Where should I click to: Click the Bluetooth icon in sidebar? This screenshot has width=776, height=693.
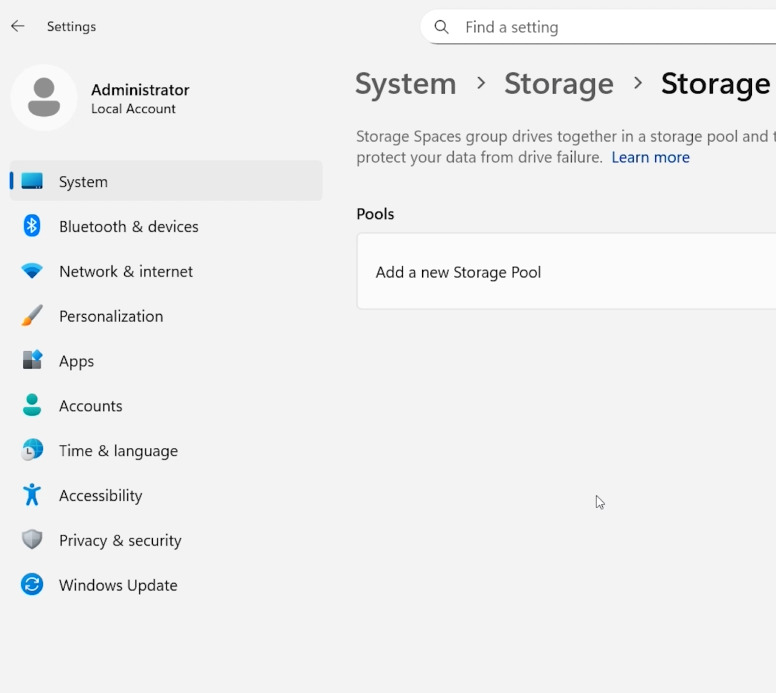32,226
